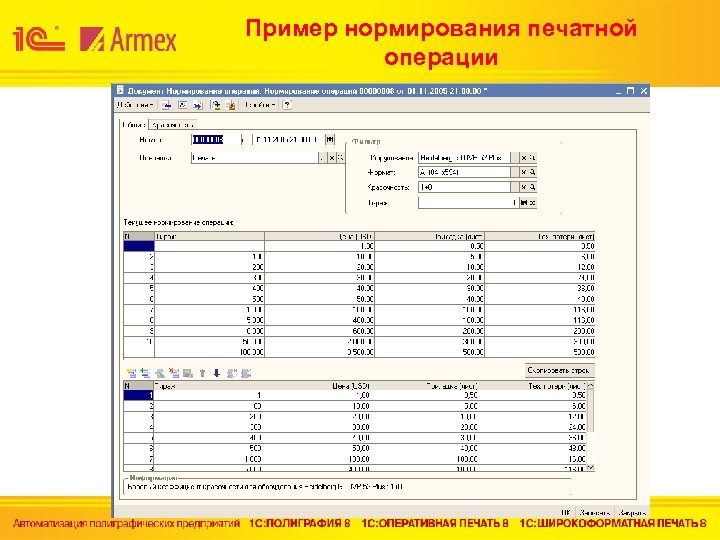Click the sort descending icon in the lower table toolbar
Image resolution: width=720 pixels, height=540 pixels.
(x=247, y=373)
